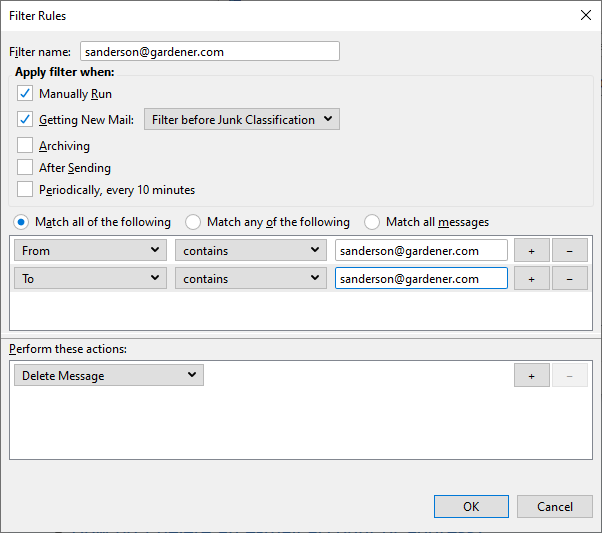This screenshot has height=533, width=602.
Task: Enable the Archiving checkbox
Action: pyautogui.click(x=25, y=146)
